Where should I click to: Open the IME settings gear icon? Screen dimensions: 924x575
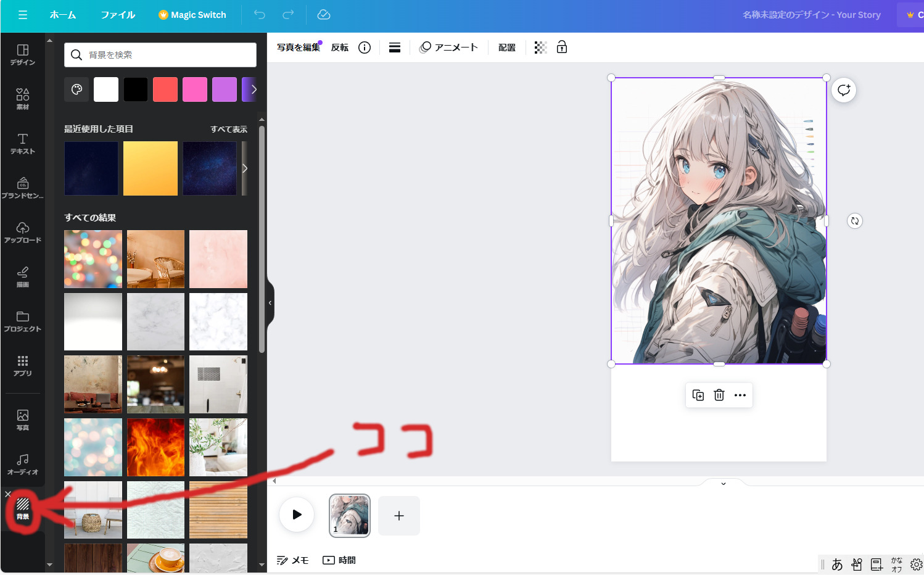pos(917,565)
